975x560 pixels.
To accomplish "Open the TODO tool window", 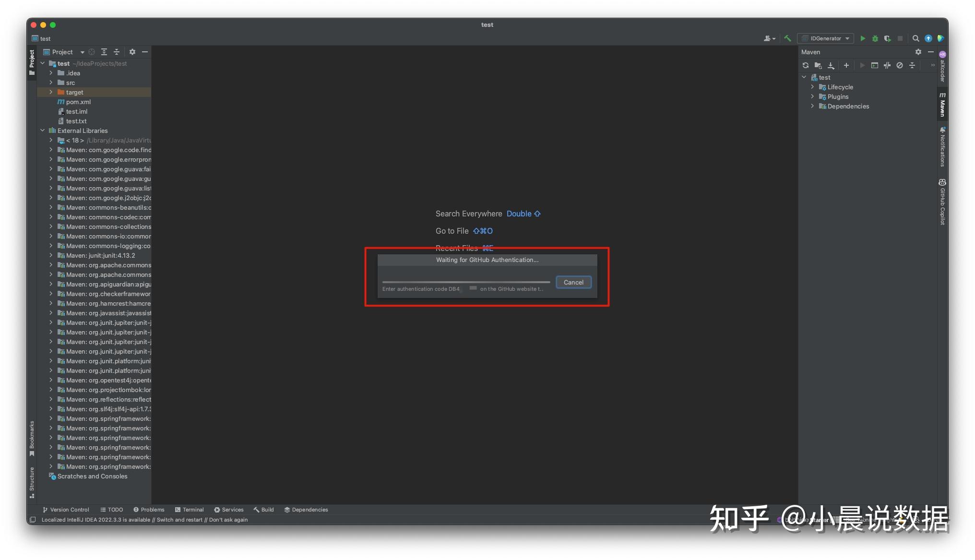I will (x=112, y=510).
